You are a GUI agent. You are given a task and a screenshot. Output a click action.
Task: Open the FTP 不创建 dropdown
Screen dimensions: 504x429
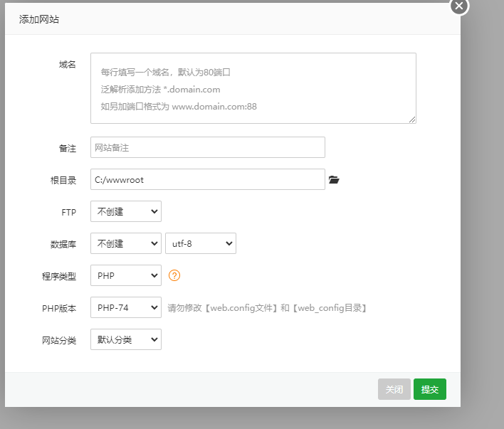[x=126, y=211]
